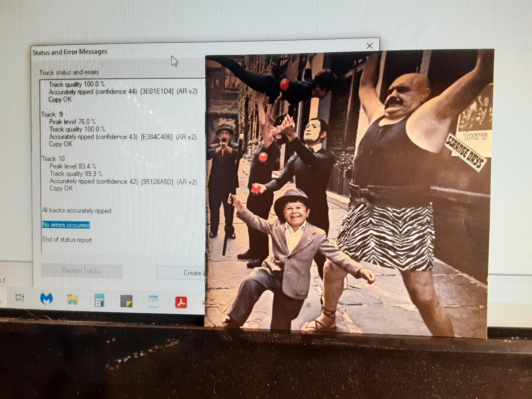
Task: Click 'Peak level 76.0 %' line
Action: (72, 122)
